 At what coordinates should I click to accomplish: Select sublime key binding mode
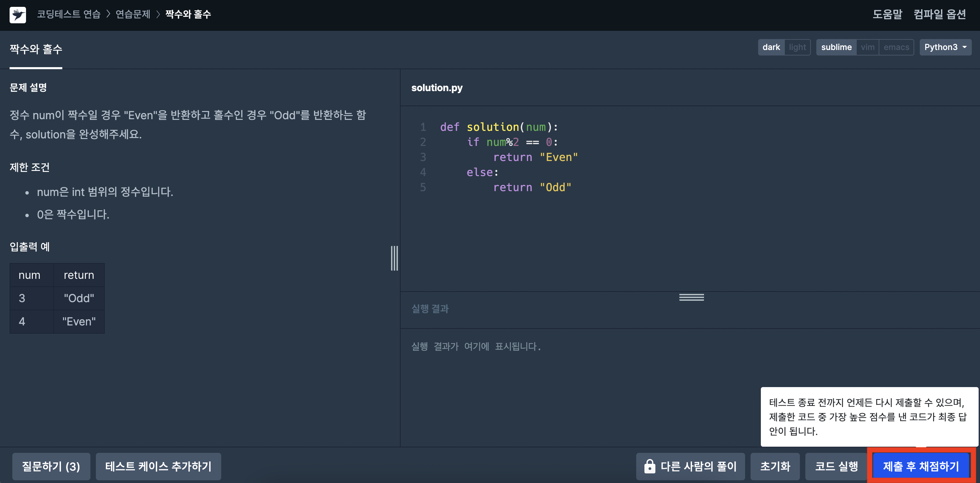tap(836, 47)
